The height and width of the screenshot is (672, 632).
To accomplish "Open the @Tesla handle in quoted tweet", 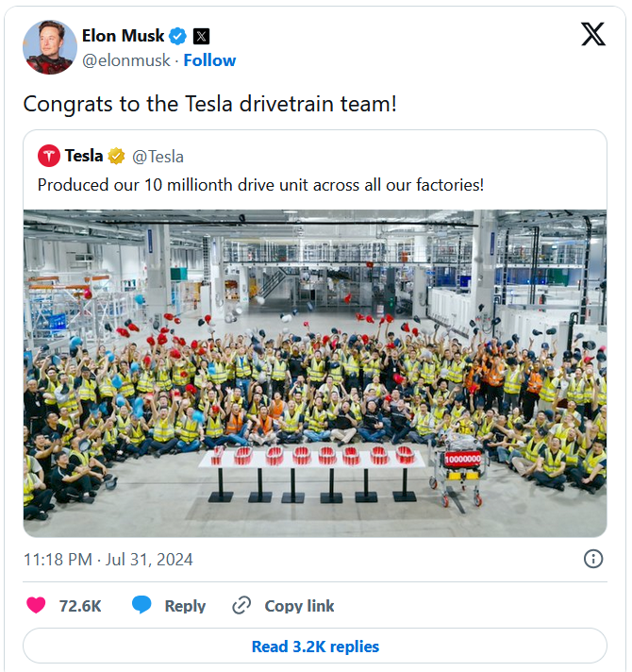I will coord(158,156).
